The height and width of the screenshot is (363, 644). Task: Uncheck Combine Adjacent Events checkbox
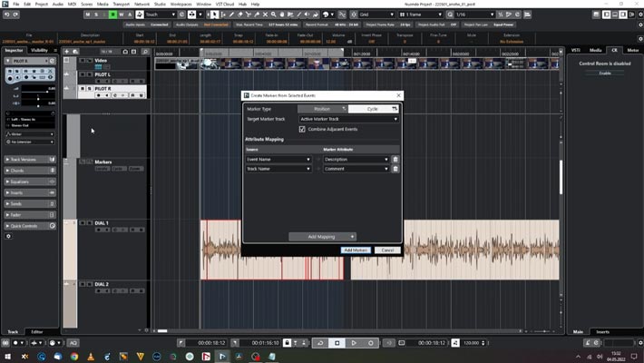click(x=302, y=129)
